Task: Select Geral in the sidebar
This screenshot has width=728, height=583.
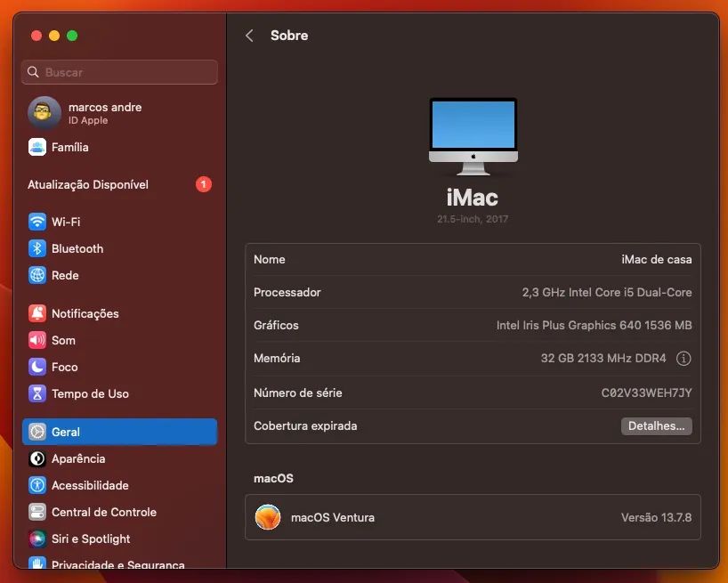Action: coord(119,433)
